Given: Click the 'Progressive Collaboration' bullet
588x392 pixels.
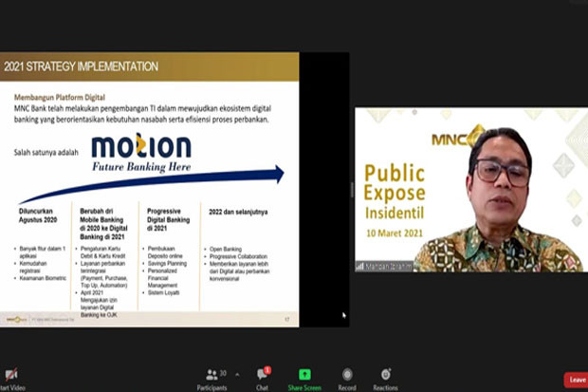Looking at the screenshot, I should coord(238,256).
